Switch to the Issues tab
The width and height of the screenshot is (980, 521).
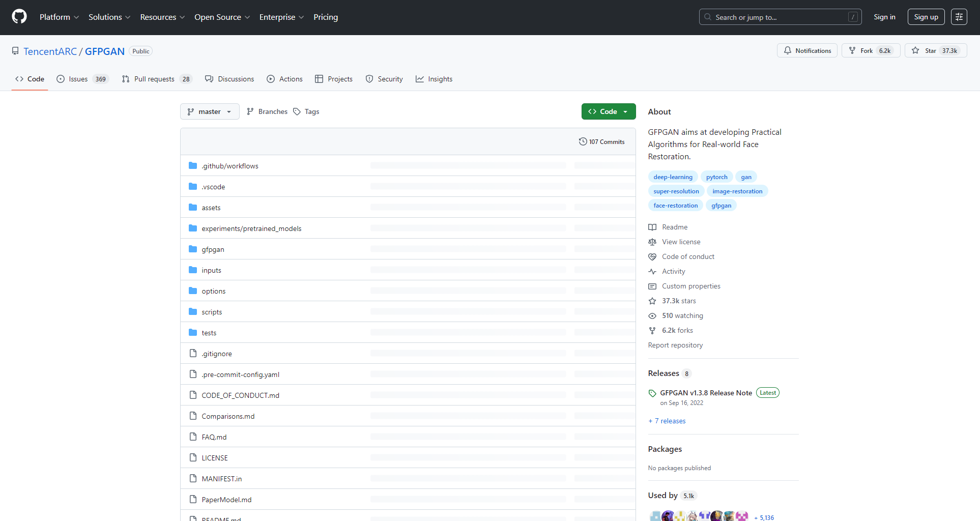point(82,79)
